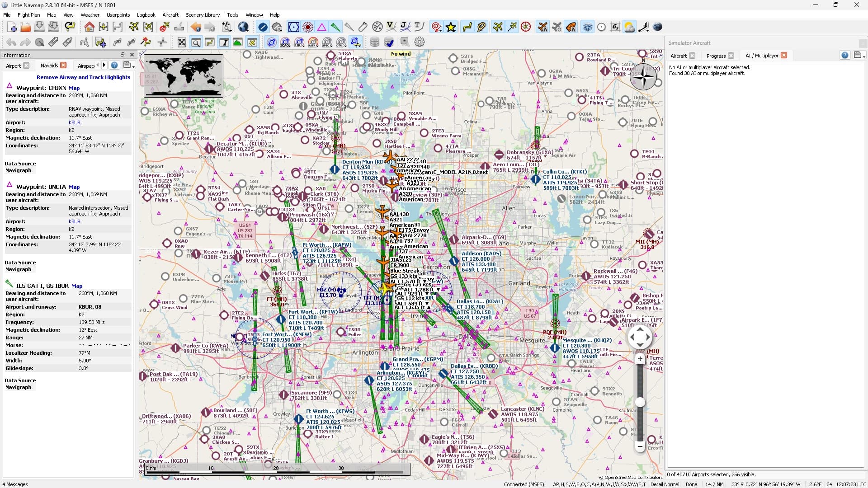Show cities icon with circle dot
868x488 pixels.
pos(601,27)
